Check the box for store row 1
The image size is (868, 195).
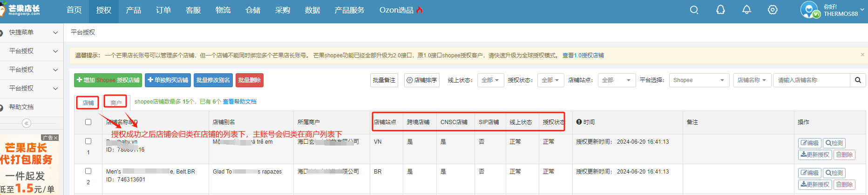pos(88,141)
